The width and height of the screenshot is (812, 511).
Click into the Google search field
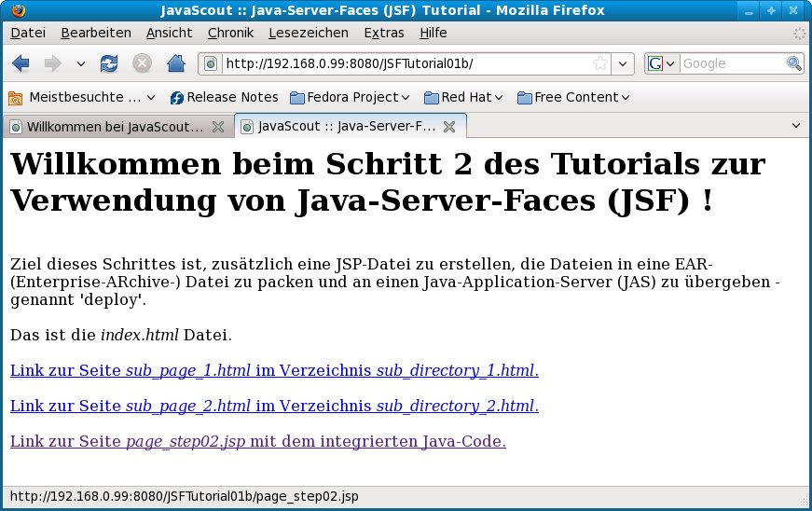[x=732, y=63]
